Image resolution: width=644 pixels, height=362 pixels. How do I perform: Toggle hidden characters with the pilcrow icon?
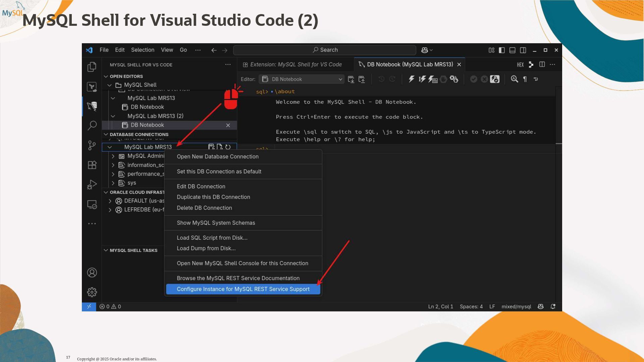pyautogui.click(x=525, y=79)
